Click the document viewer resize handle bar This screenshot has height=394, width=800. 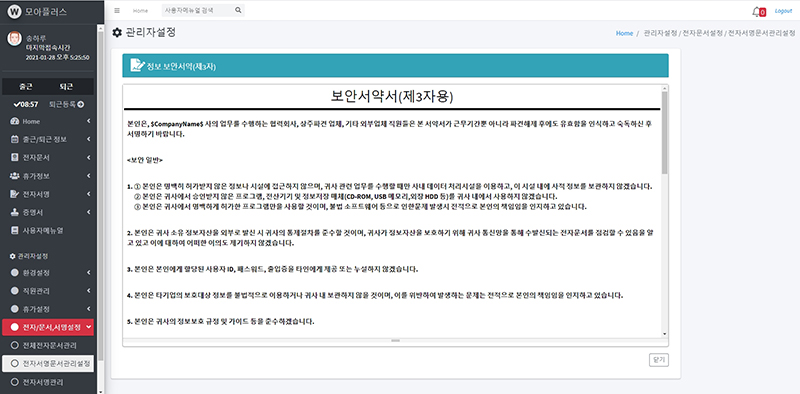pyautogui.click(x=395, y=340)
